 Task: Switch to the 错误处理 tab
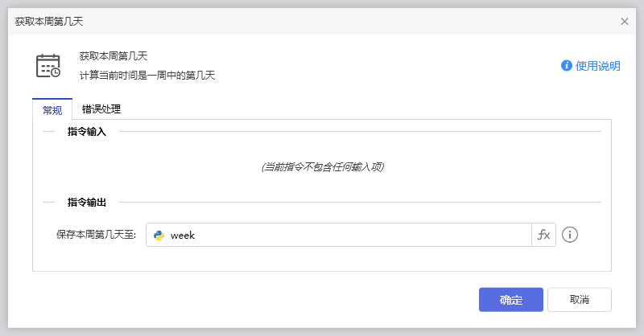(101, 109)
